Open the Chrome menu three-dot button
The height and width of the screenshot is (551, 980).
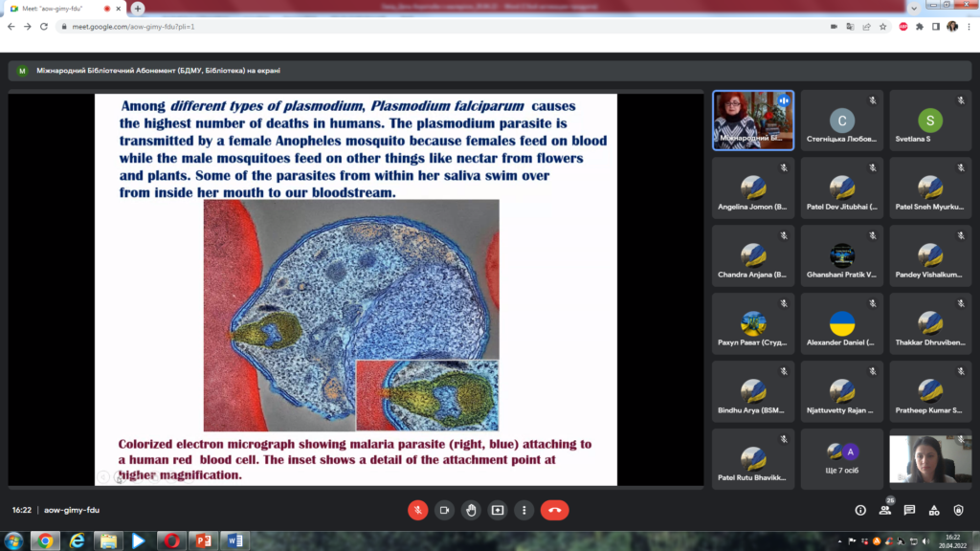point(969,27)
